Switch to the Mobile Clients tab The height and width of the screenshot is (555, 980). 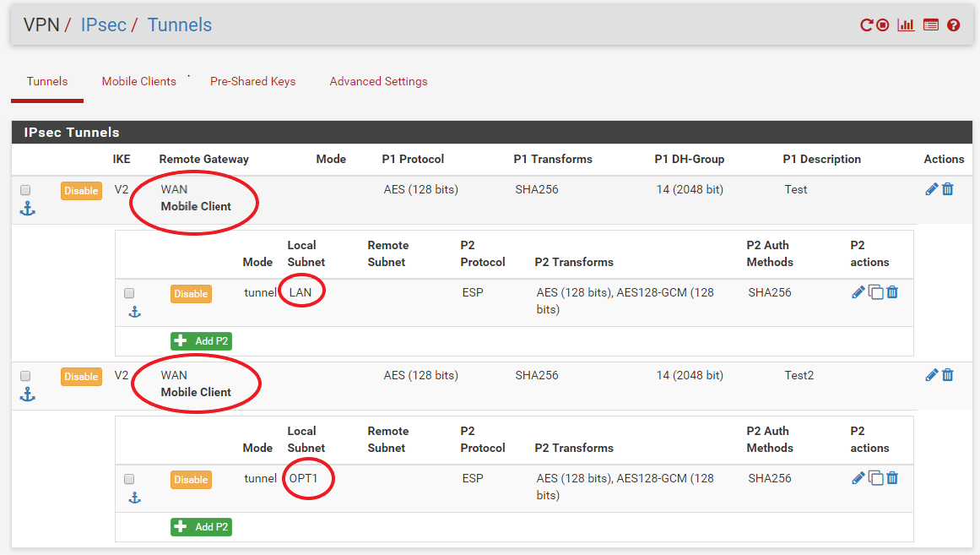click(x=138, y=82)
